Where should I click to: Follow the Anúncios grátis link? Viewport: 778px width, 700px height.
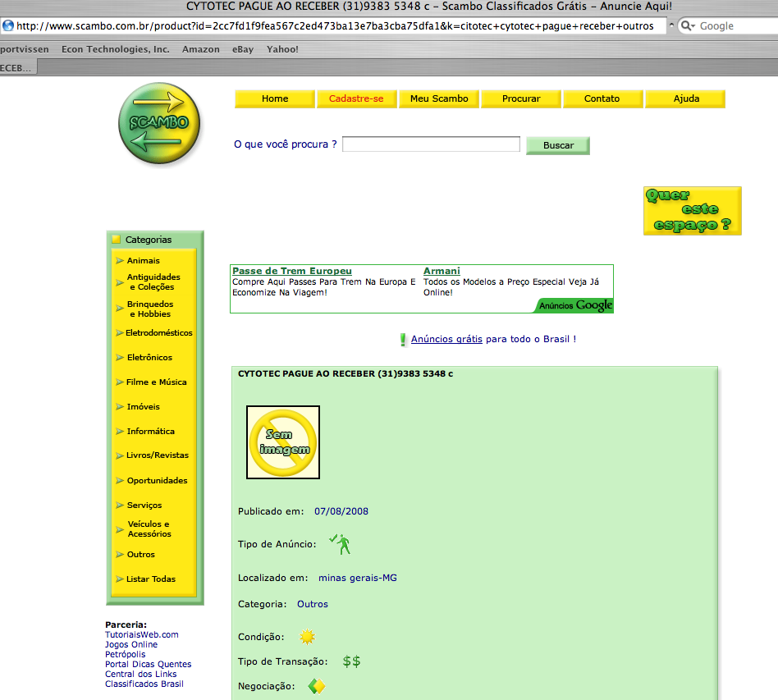pos(446,339)
